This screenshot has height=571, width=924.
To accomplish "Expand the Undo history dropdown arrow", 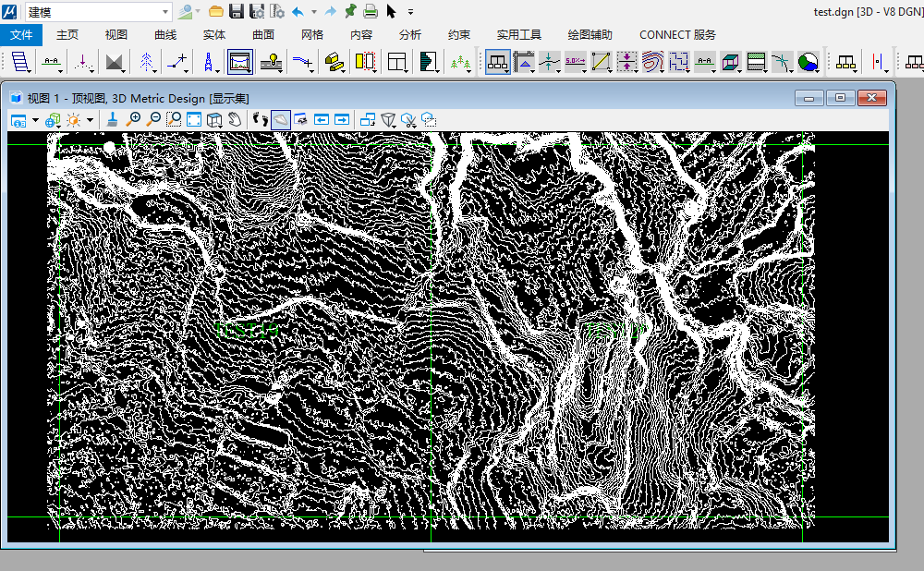I will coord(314,12).
